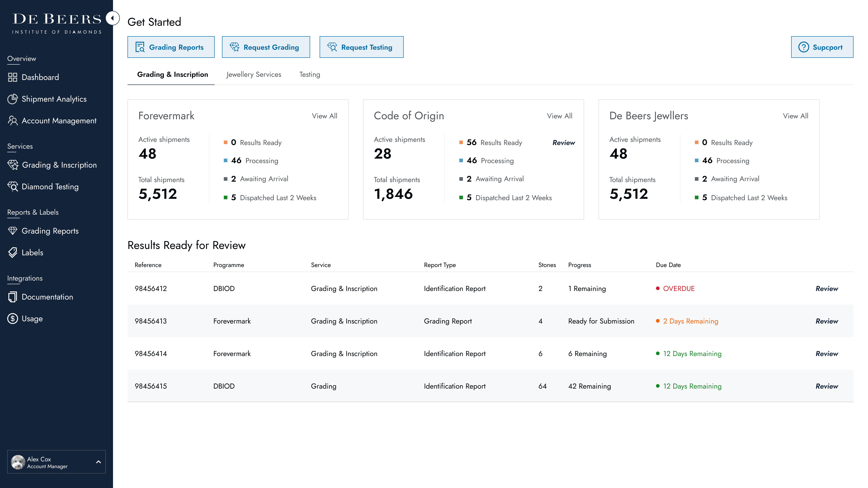Click the Request Grading button
The height and width of the screenshot is (488, 868).
click(x=266, y=47)
